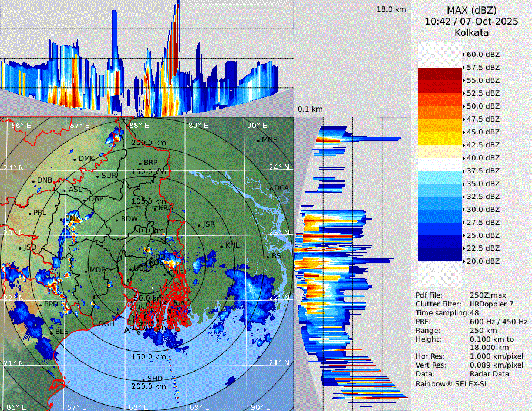This screenshot has height=411, width=532.
Task: Click the 60.0 dBZ legend label
Action: (x=483, y=55)
